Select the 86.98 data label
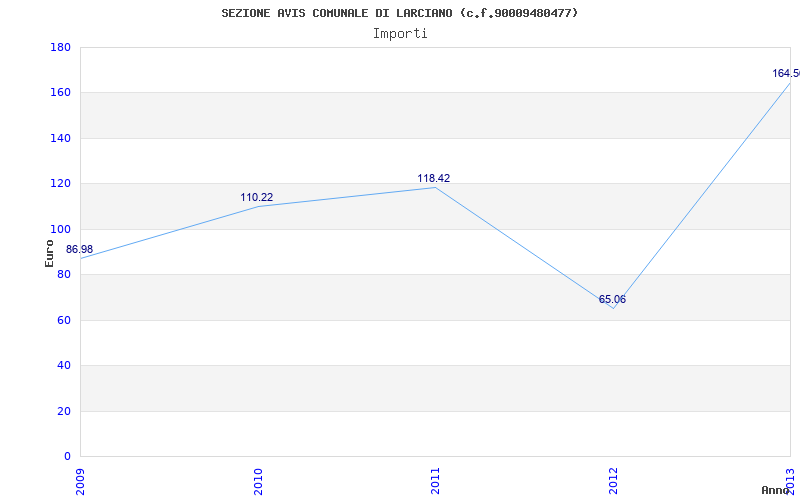 (80, 249)
